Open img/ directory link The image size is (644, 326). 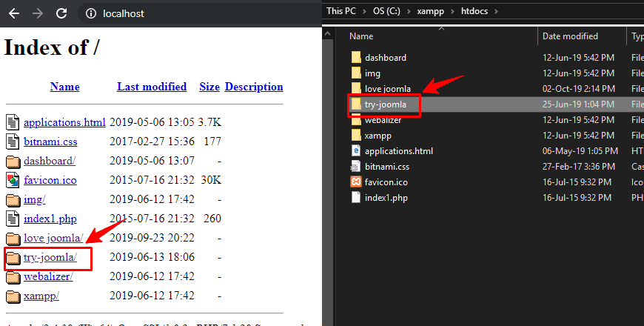35,199
